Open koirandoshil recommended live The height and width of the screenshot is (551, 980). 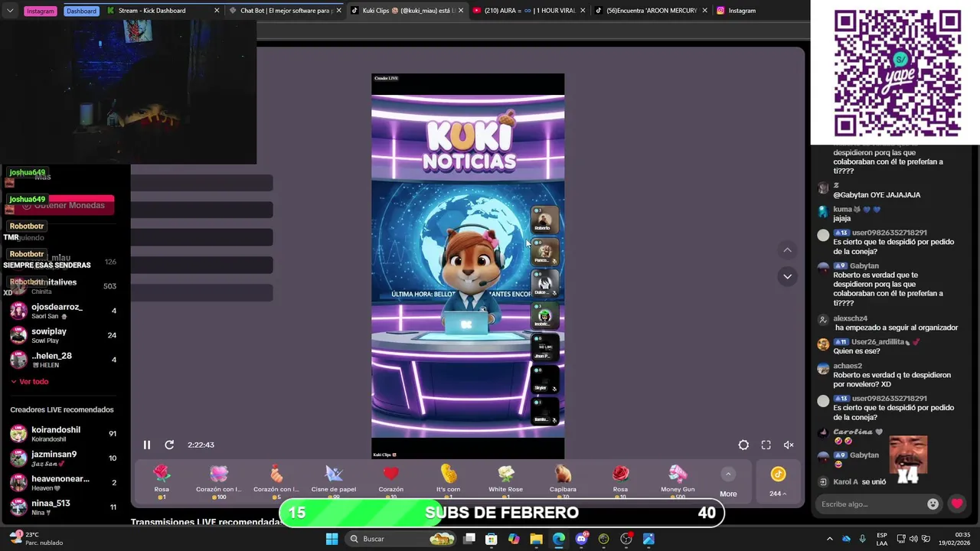pos(63,434)
